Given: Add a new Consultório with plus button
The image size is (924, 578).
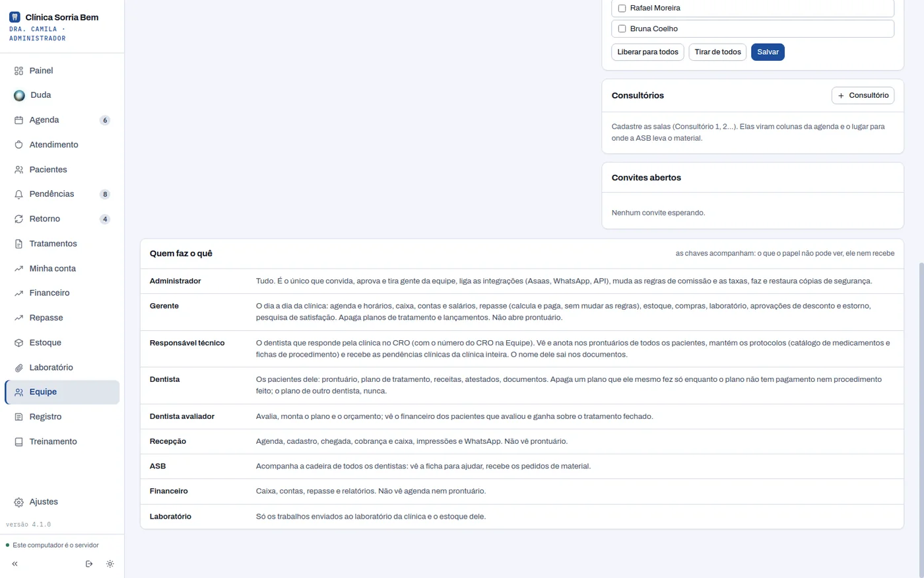Looking at the screenshot, I should pyautogui.click(x=863, y=96).
